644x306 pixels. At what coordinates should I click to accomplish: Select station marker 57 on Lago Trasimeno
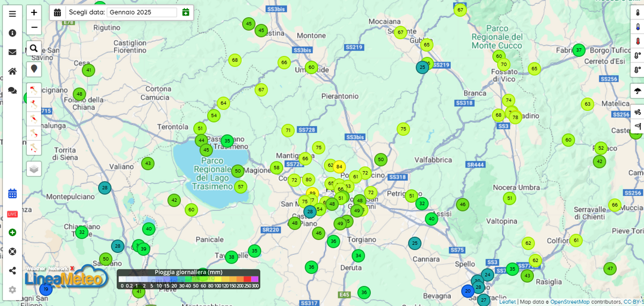(240, 187)
